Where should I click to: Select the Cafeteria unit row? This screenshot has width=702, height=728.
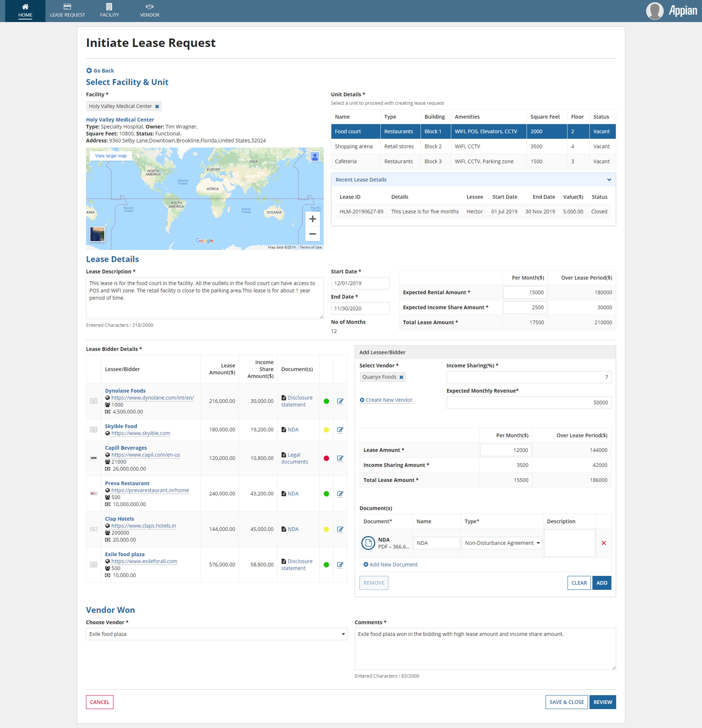click(473, 162)
